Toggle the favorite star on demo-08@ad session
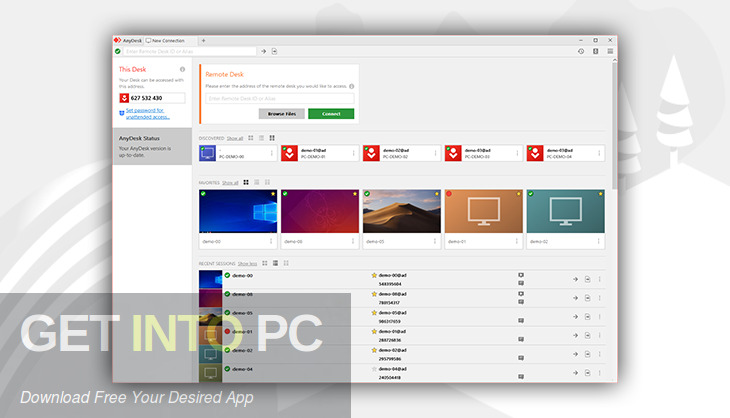Viewport: 730px width, 418px height. click(x=374, y=294)
